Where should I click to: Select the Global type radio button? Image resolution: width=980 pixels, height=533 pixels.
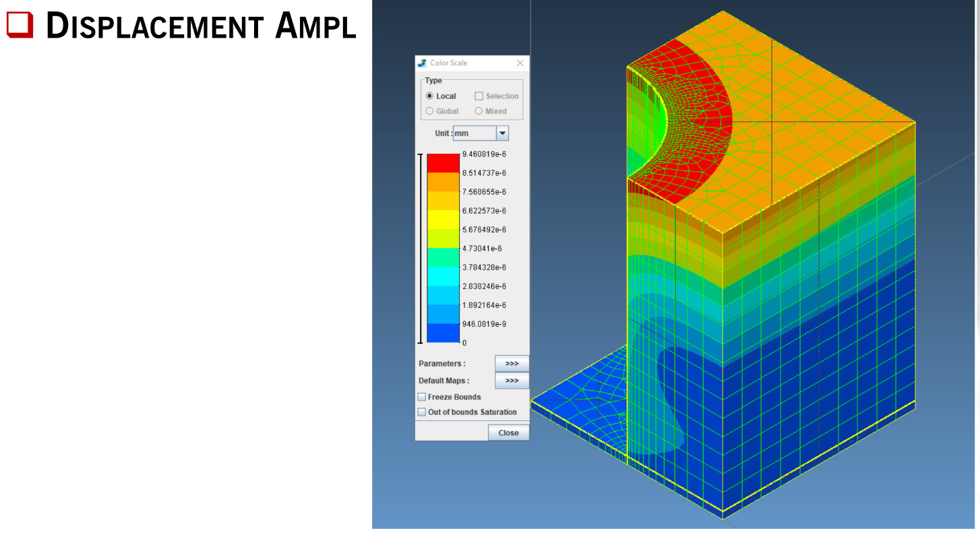click(x=430, y=111)
